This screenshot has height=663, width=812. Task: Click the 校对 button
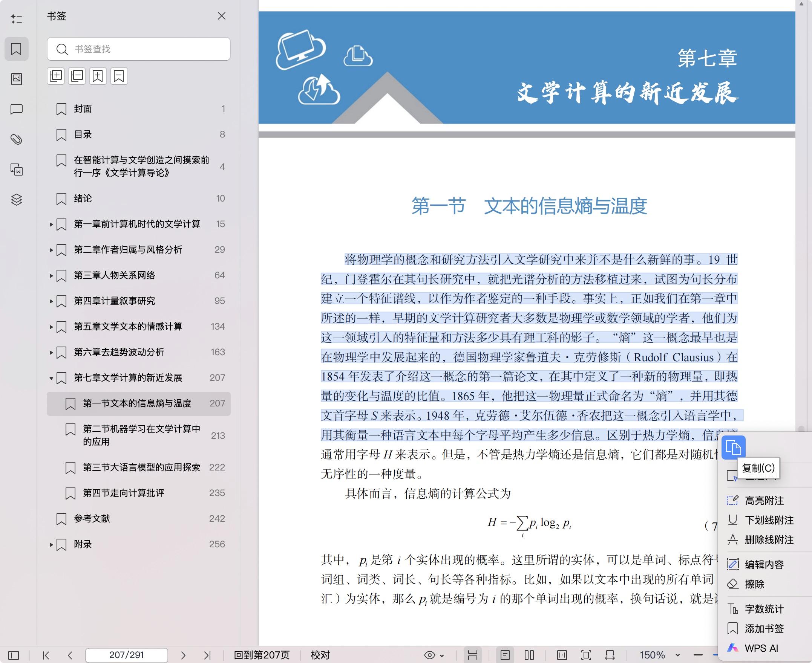[x=320, y=655]
